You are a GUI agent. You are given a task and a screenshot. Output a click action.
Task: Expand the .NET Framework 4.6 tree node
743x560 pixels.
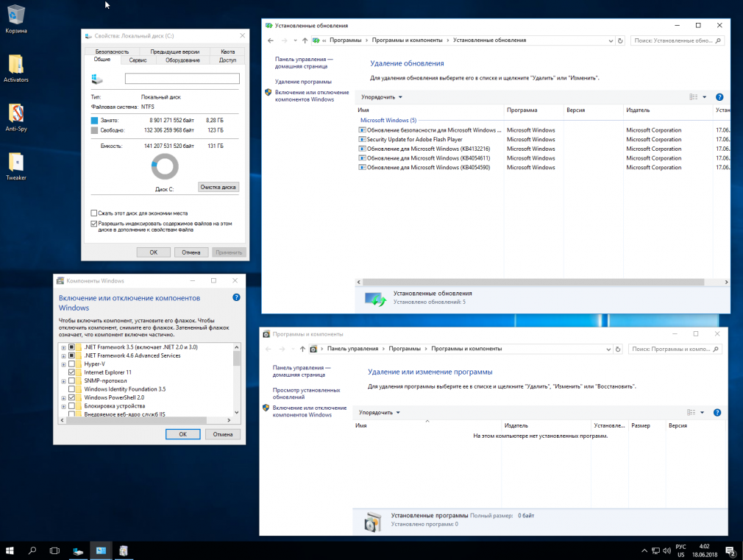[63, 356]
